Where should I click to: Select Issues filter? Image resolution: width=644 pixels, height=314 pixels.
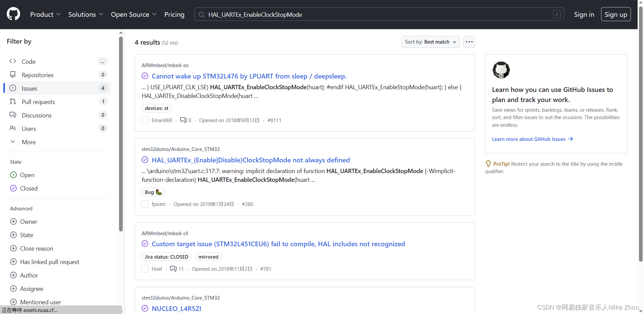point(59,88)
